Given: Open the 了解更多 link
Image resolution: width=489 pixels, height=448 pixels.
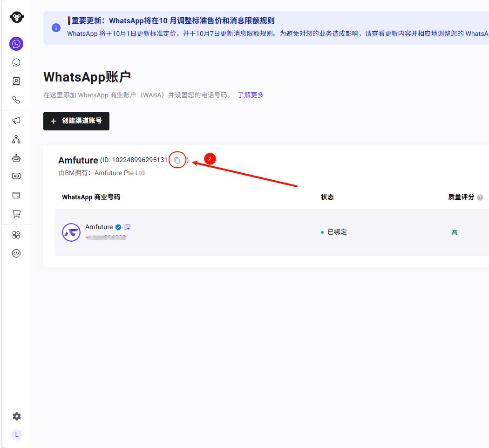Looking at the screenshot, I should pyautogui.click(x=251, y=95).
